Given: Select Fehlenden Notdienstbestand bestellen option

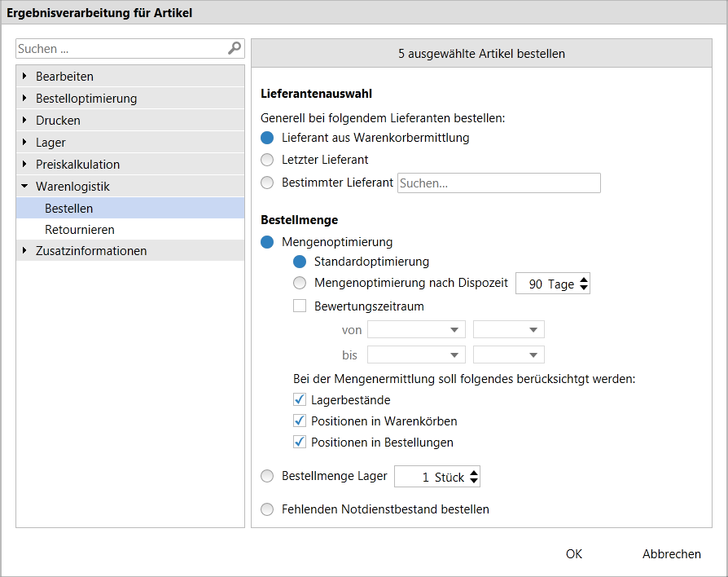Looking at the screenshot, I should click(x=267, y=509).
